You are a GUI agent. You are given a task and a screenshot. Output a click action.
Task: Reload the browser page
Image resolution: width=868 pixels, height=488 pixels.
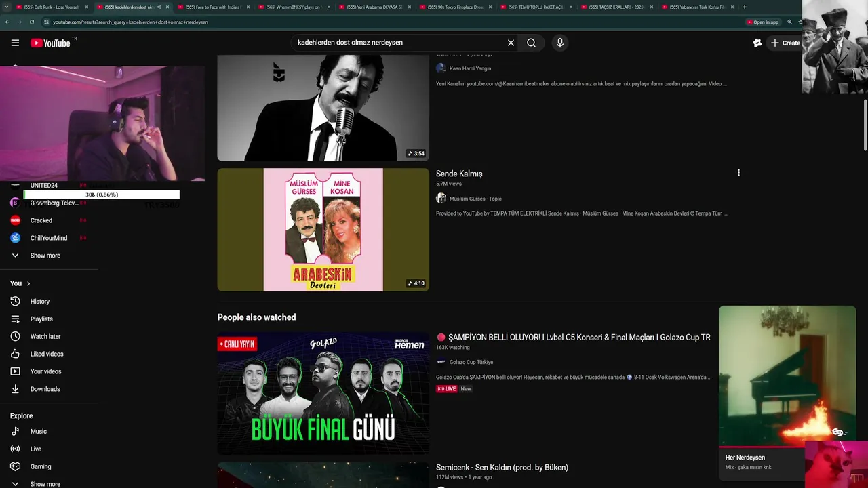pyautogui.click(x=31, y=22)
